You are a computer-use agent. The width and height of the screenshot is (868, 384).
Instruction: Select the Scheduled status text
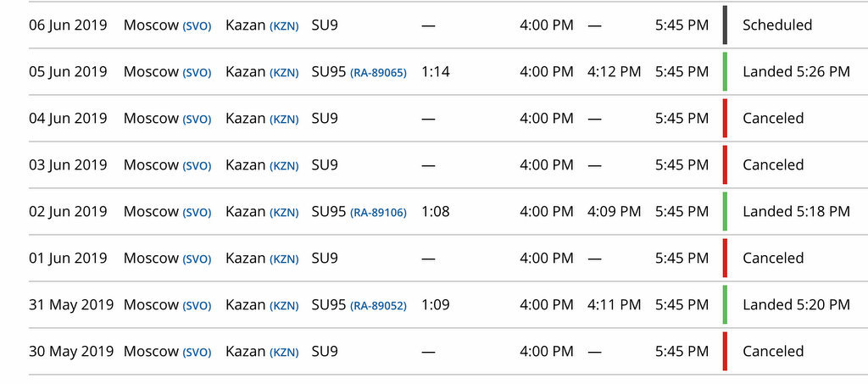click(x=777, y=25)
